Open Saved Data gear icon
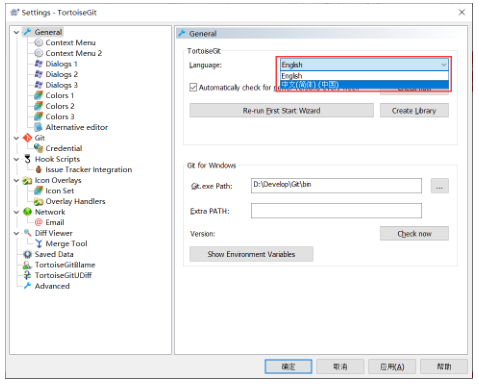478x384 pixels. click(x=27, y=254)
